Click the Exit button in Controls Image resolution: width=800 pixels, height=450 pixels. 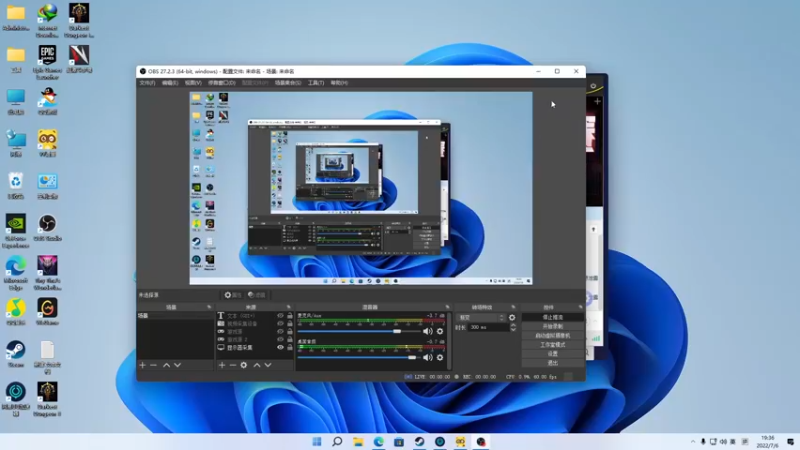tap(553, 363)
